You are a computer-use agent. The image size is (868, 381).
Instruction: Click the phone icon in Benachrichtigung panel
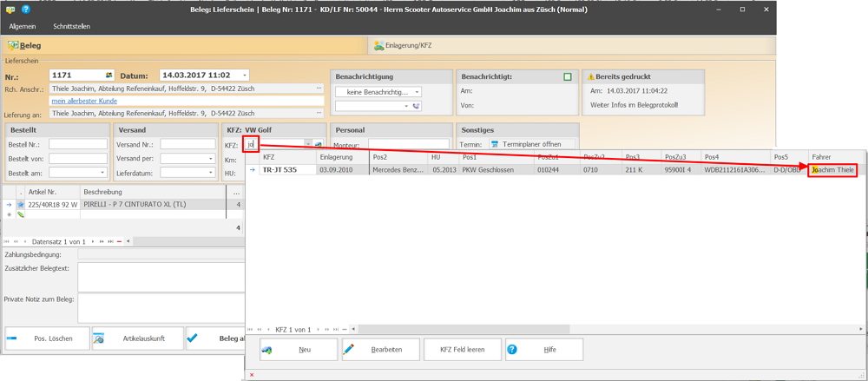click(x=417, y=105)
